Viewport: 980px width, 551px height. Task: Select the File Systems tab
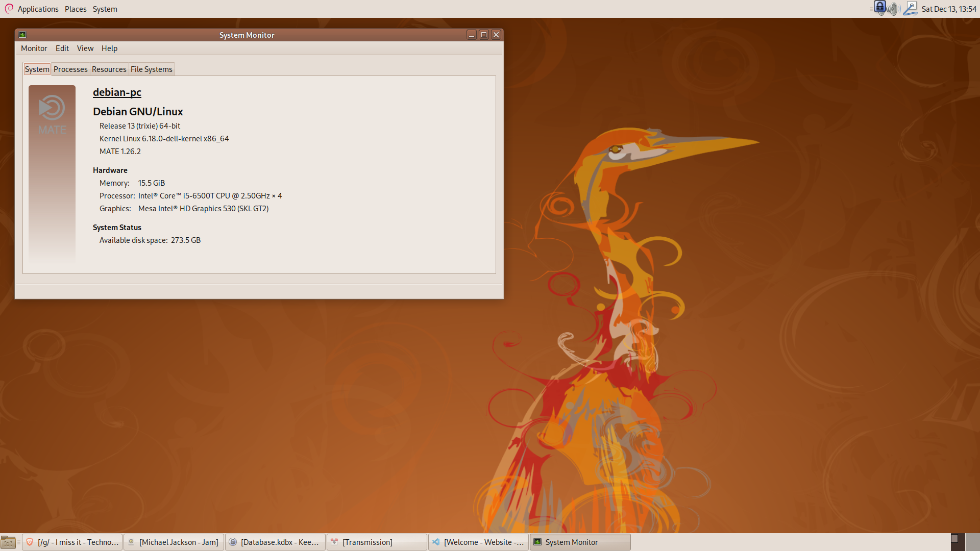(151, 69)
